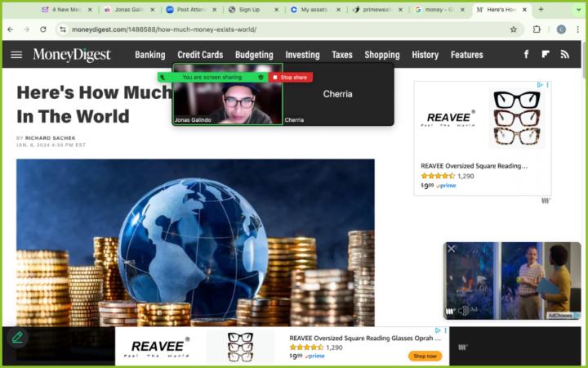This screenshot has width=588, height=368.
Task: Open site information icon in address bar
Action: tap(63, 29)
